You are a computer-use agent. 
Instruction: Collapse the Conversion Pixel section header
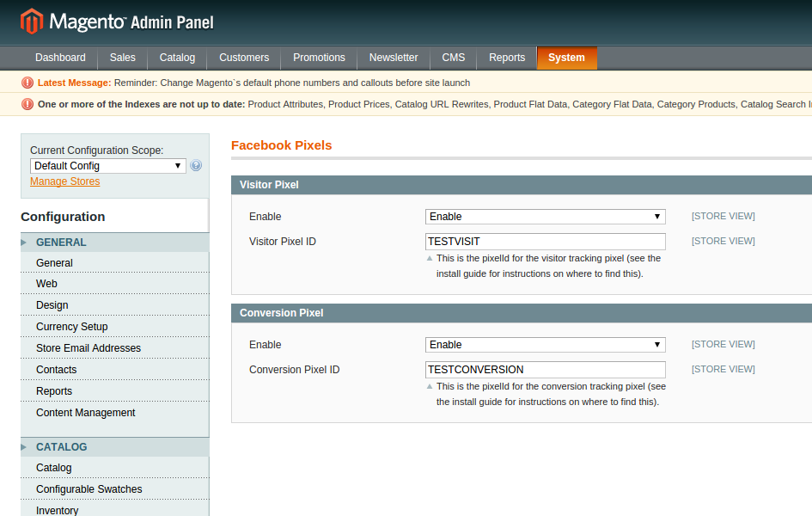tap(522, 313)
